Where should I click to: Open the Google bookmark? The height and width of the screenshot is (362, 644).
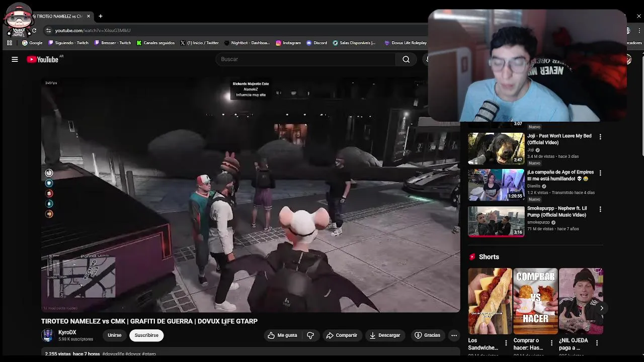point(32,43)
